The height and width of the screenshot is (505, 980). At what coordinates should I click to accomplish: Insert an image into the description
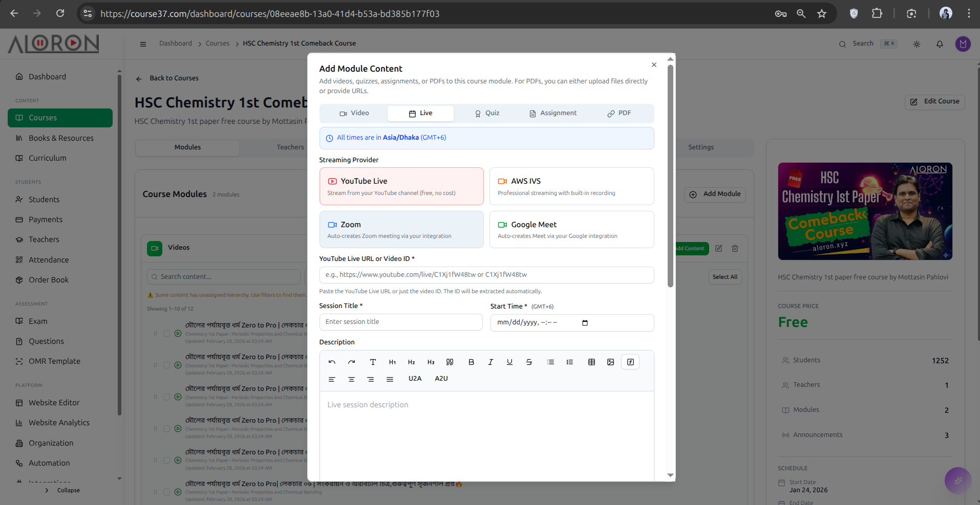point(610,362)
